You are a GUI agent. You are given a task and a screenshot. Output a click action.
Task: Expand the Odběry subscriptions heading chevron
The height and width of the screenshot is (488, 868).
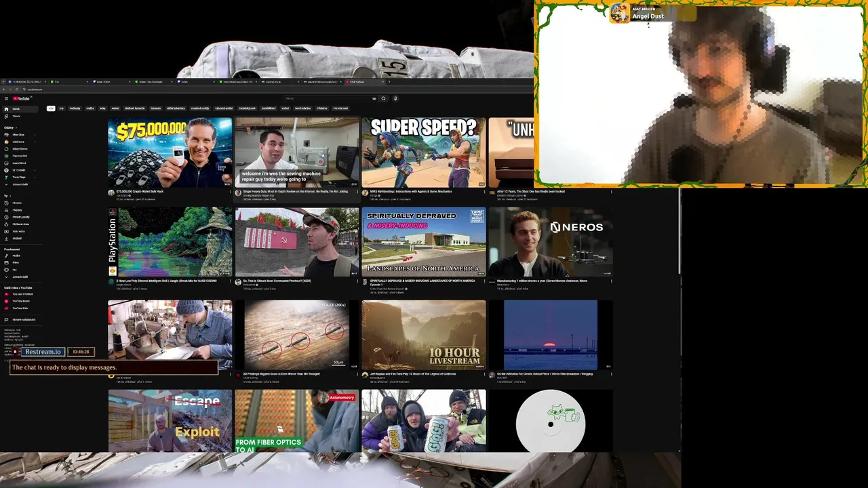pos(16,127)
